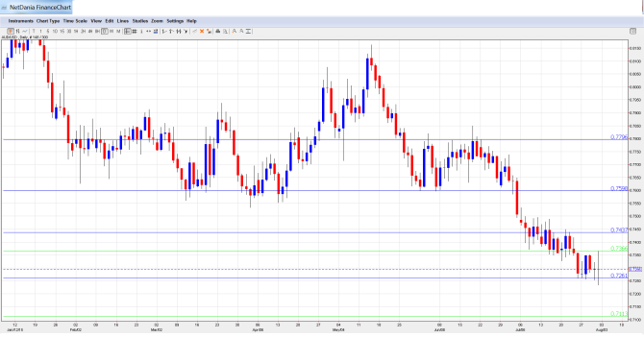Screen dimensions: 644x362
Task: Open the Edit menu
Action: pyautogui.click(x=110, y=21)
